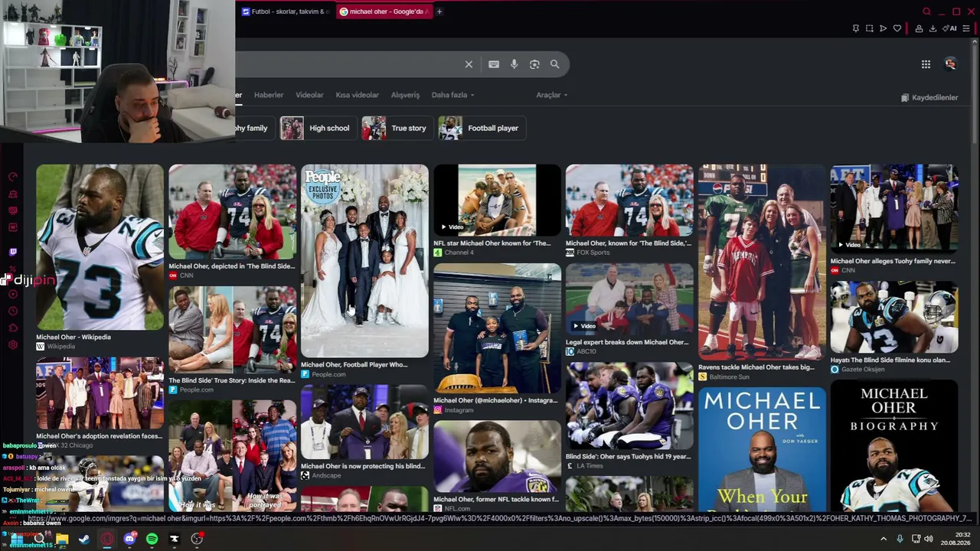Open Spotify from the taskbar
Viewport: 980px width, 551px height.
tap(152, 539)
